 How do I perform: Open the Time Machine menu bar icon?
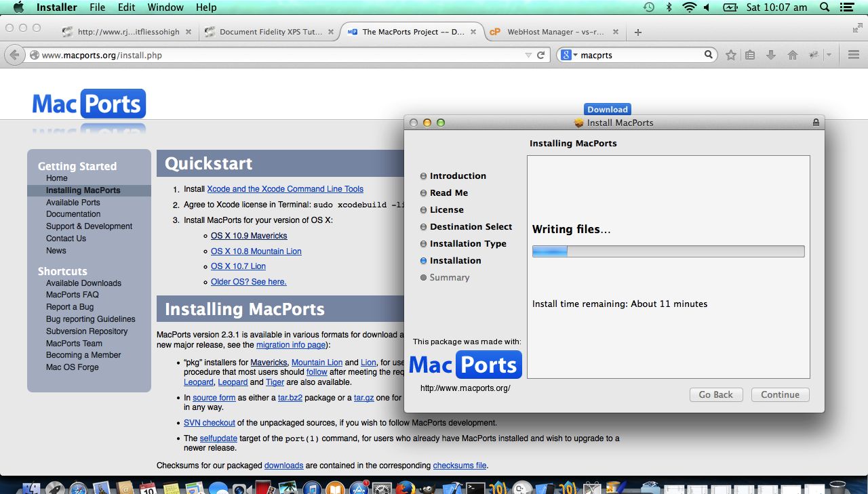649,7
